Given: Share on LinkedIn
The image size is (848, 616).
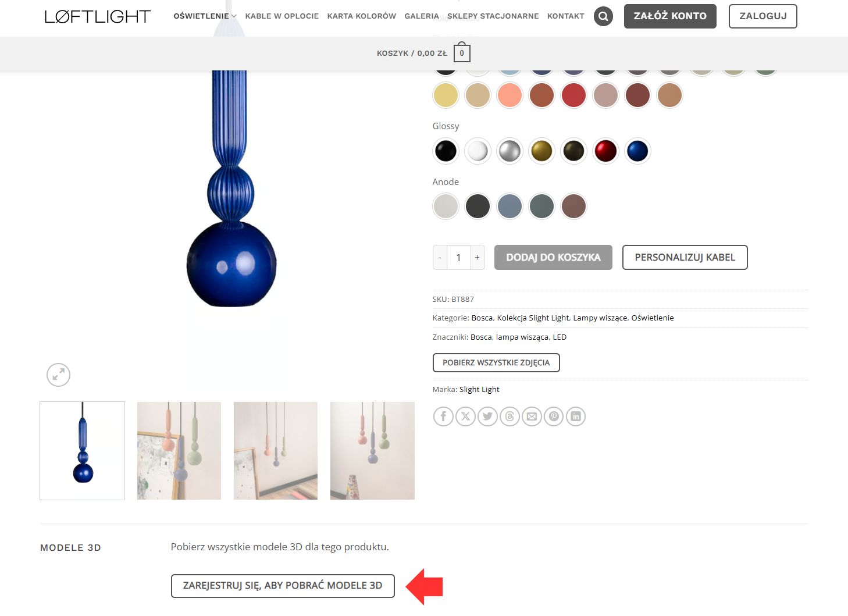Looking at the screenshot, I should (576, 416).
